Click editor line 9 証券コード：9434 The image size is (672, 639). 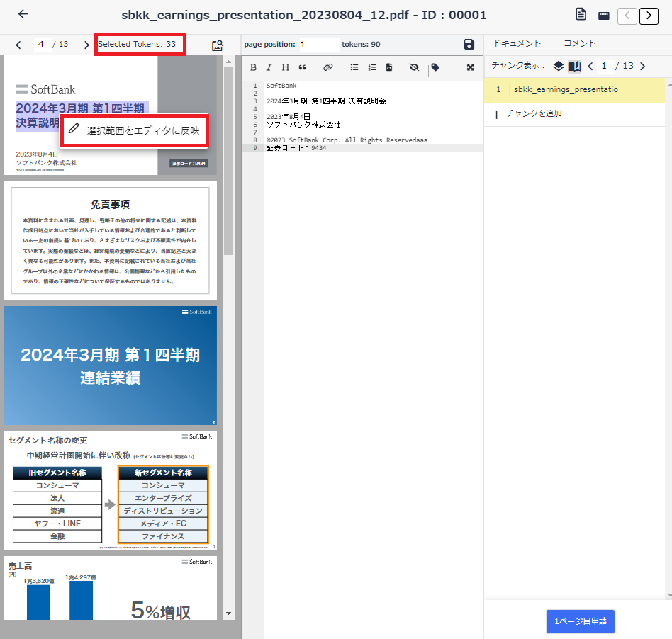(x=296, y=148)
